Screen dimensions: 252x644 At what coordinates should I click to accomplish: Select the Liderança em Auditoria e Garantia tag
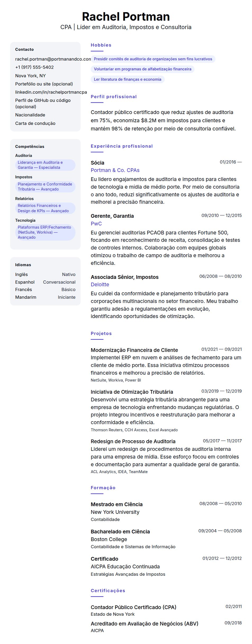point(45,165)
